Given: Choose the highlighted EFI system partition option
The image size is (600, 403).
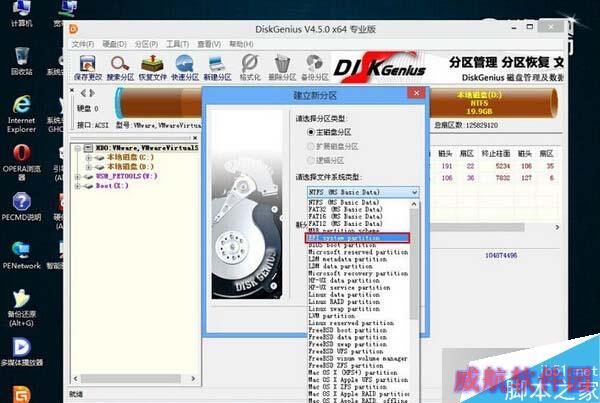Looking at the screenshot, I should (x=358, y=238).
